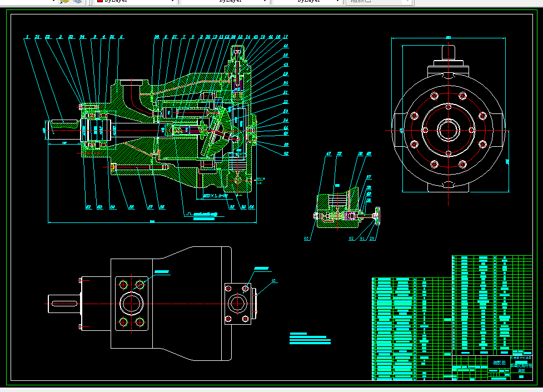The width and height of the screenshot is (543, 392).
Task: Select balloon label 18 on right side
Action: (x=286, y=55)
